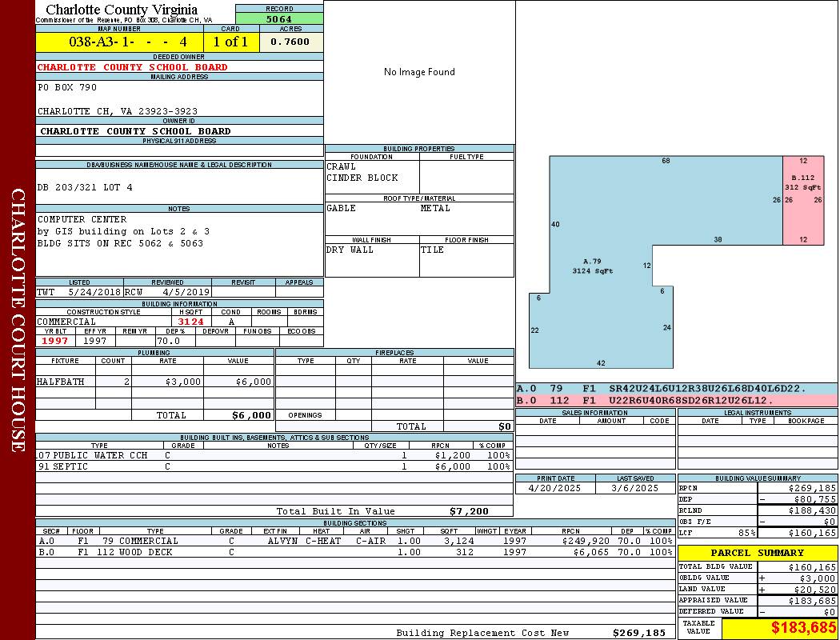
Task: Click C-HEAT value in building sections
Action: pyautogui.click(x=323, y=540)
